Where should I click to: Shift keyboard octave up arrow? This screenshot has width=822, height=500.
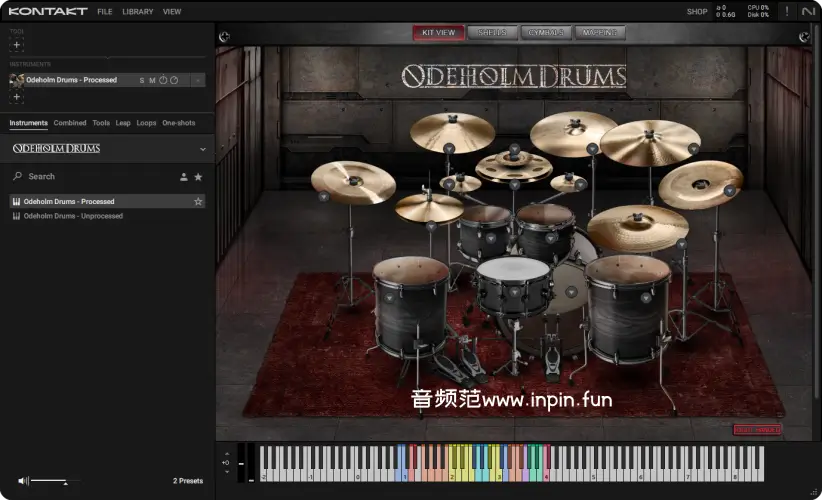(x=226, y=454)
